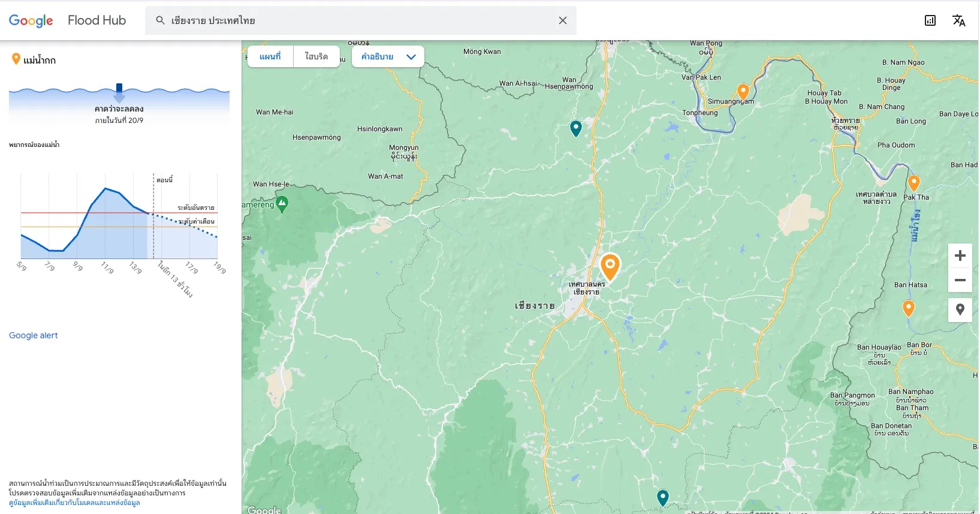
Task: Click the ระดับอันตราย danger level label
Action: [x=196, y=208]
